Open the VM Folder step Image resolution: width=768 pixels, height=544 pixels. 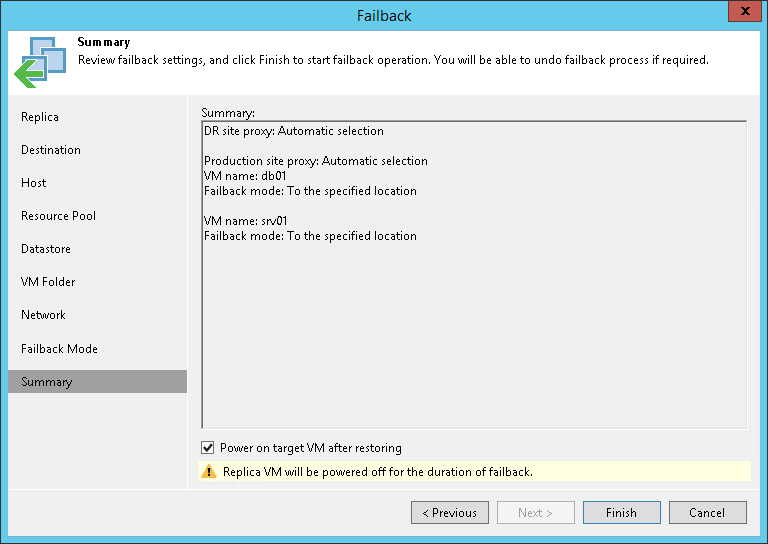(x=48, y=282)
